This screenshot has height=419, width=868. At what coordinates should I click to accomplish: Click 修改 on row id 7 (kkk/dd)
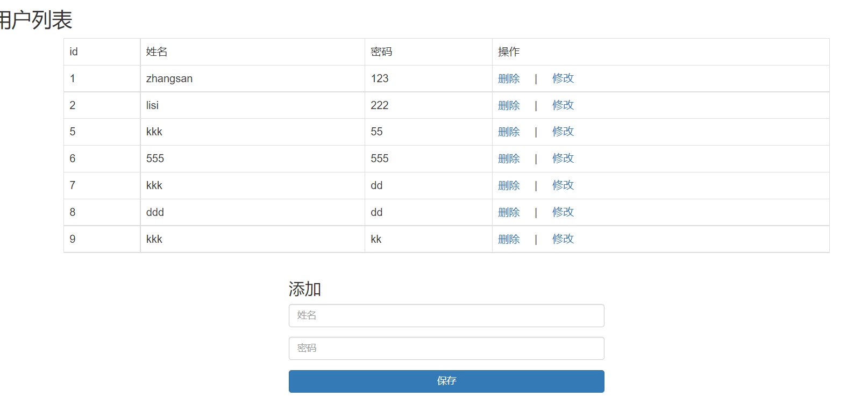(563, 185)
